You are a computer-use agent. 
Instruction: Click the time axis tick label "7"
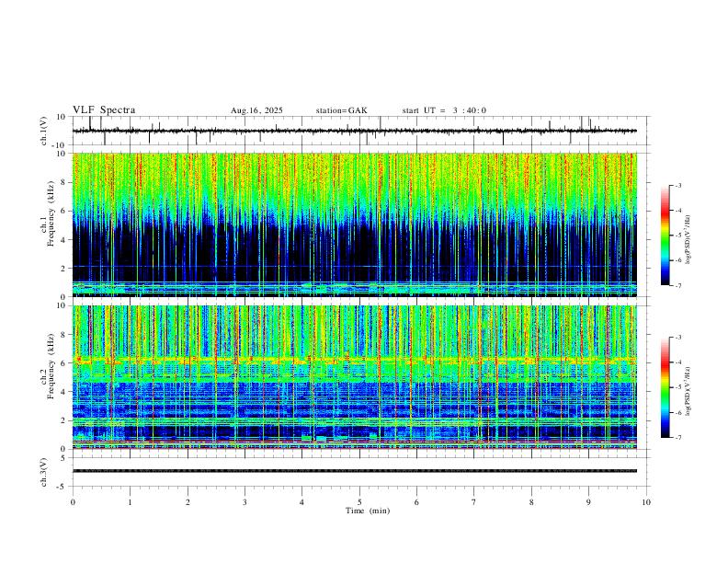point(474,502)
